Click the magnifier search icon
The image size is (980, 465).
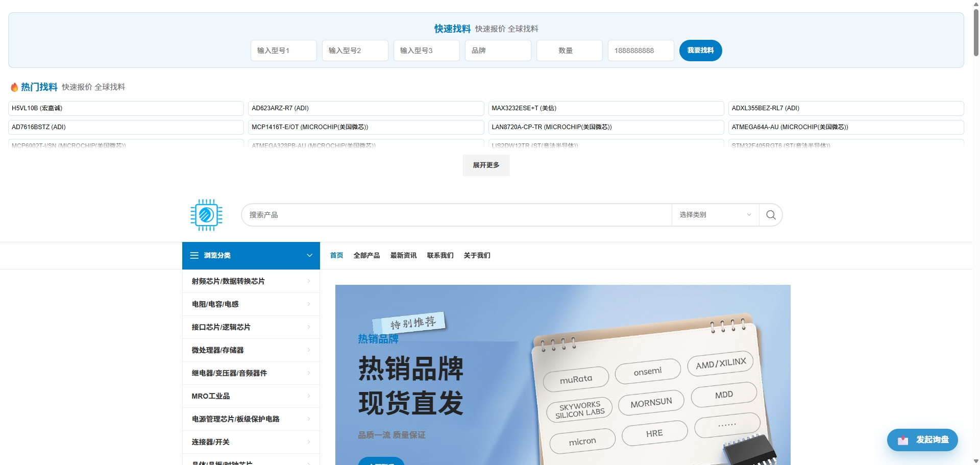tap(771, 215)
